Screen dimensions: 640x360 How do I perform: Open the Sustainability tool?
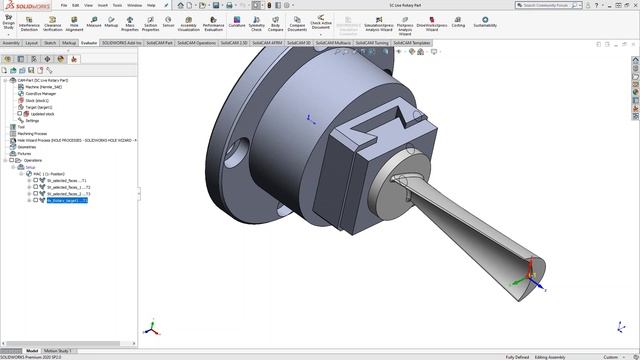point(485,22)
